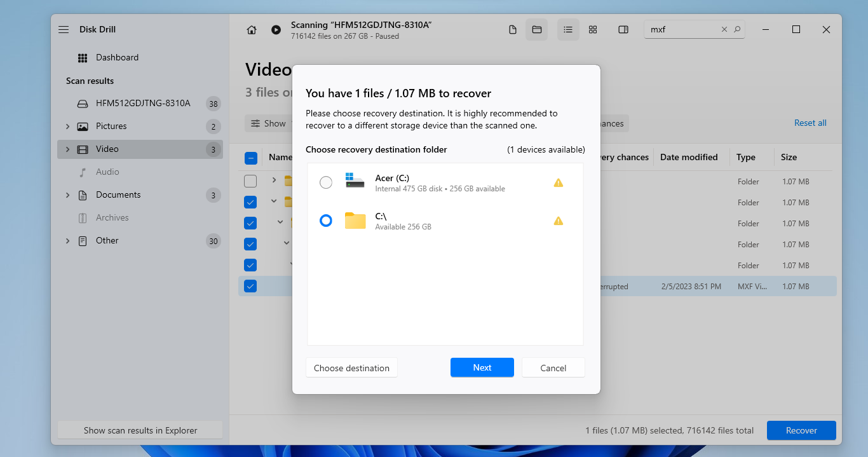Select the Video category in the sidebar

coord(140,149)
